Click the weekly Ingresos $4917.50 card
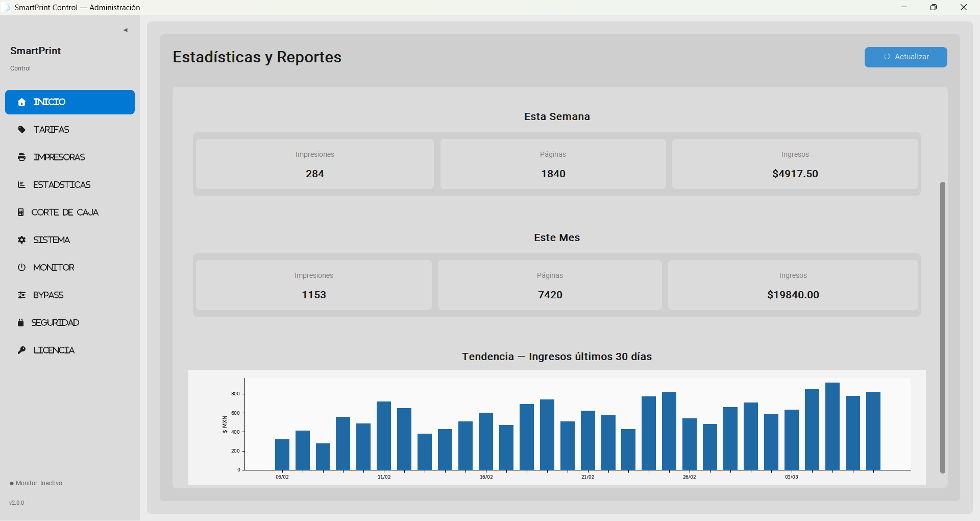980x521 pixels. tap(795, 164)
